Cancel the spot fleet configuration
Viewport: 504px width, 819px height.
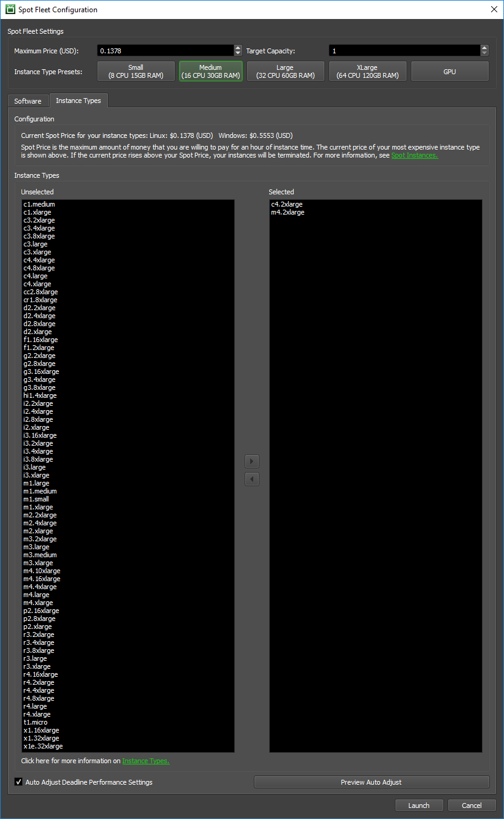tap(472, 806)
